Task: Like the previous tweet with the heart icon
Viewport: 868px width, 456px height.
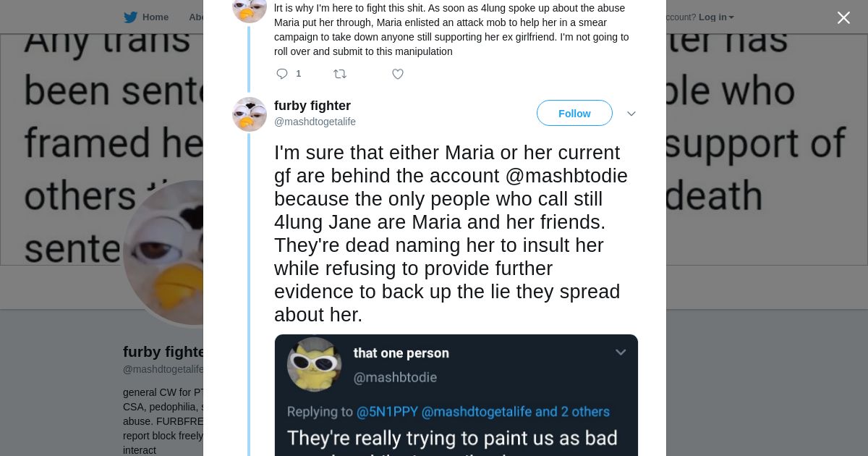Action: (398, 74)
